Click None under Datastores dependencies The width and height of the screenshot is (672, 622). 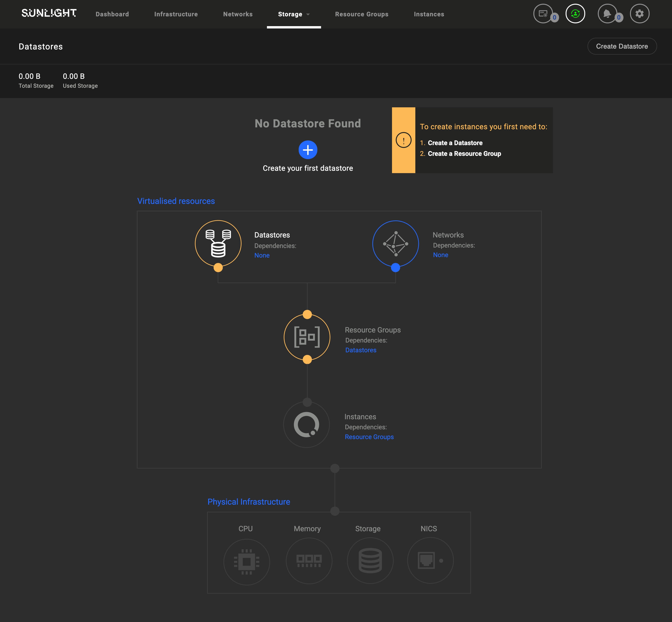(262, 255)
